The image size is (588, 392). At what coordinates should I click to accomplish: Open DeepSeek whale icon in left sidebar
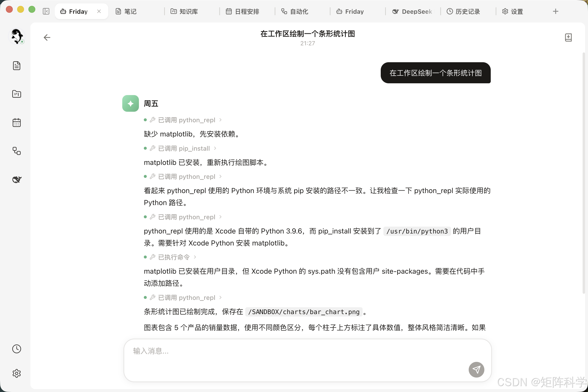click(x=16, y=179)
